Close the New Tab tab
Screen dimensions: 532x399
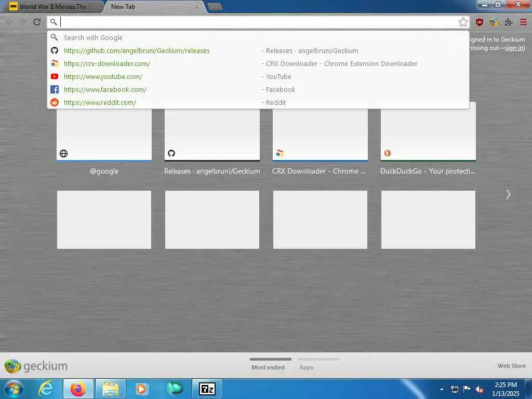[x=197, y=6]
